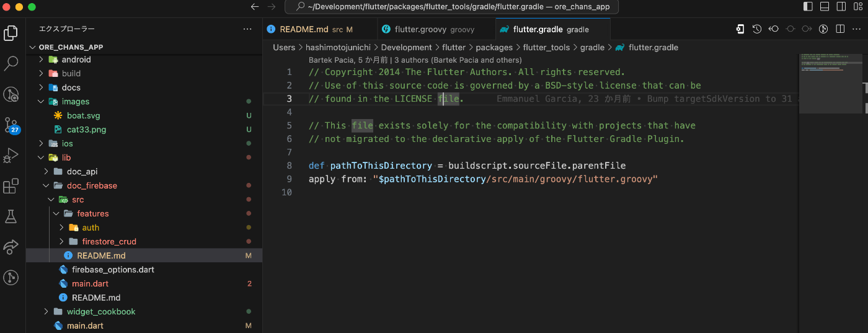868x333 pixels.
Task: Open main.dart with 2 problems
Action: (144, 283)
